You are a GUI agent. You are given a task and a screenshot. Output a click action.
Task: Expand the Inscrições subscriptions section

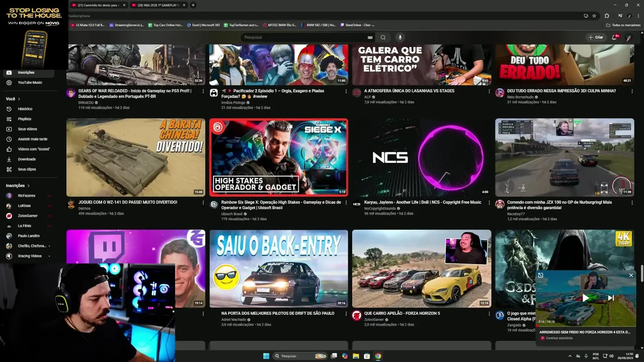pos(18,186)
